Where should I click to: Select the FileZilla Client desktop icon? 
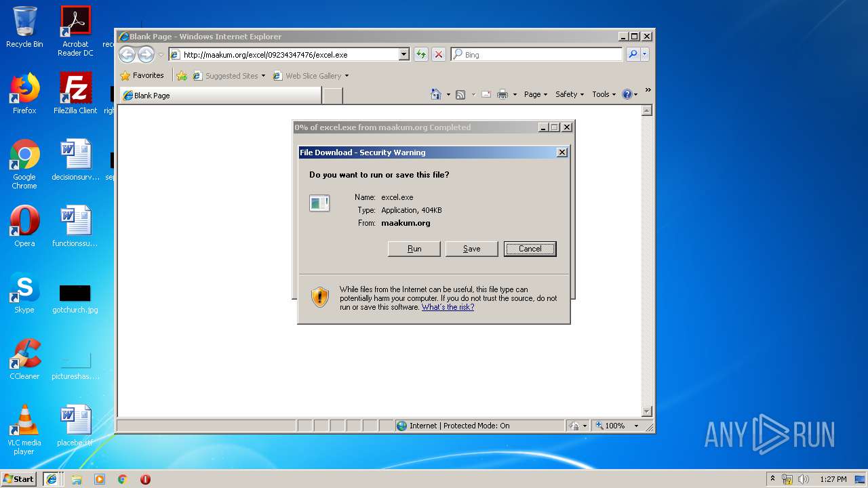pos(75,94)
